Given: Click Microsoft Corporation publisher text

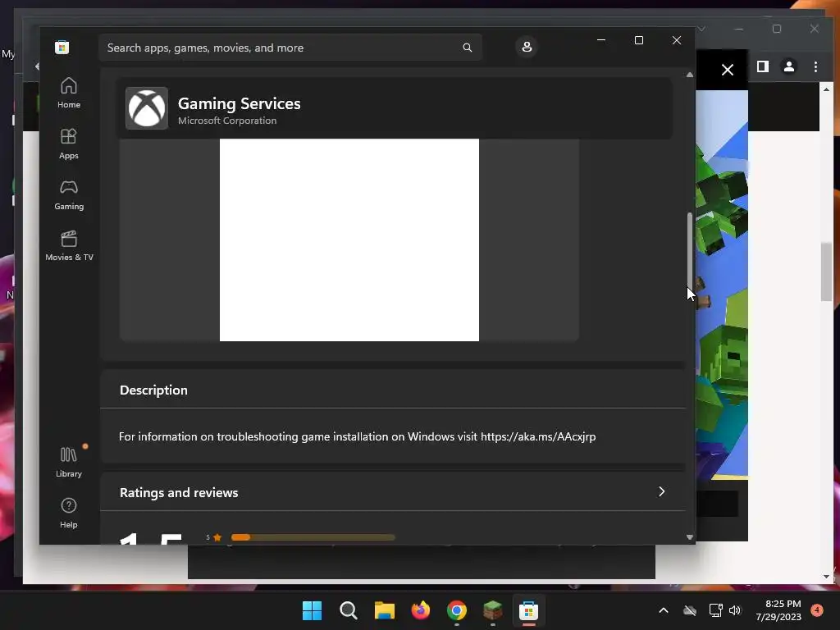Looking at the screenshot, I should [x=227, y=121].
